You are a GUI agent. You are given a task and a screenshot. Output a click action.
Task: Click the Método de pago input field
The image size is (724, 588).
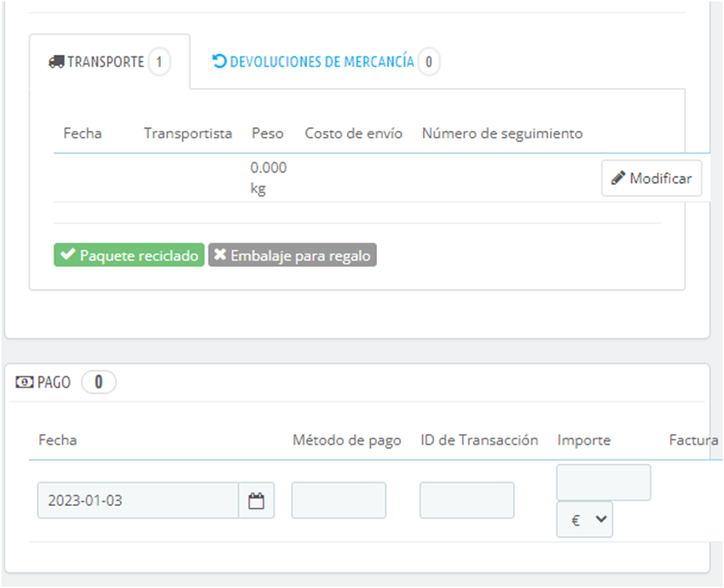pyautogui.click(x=338, y=501)
